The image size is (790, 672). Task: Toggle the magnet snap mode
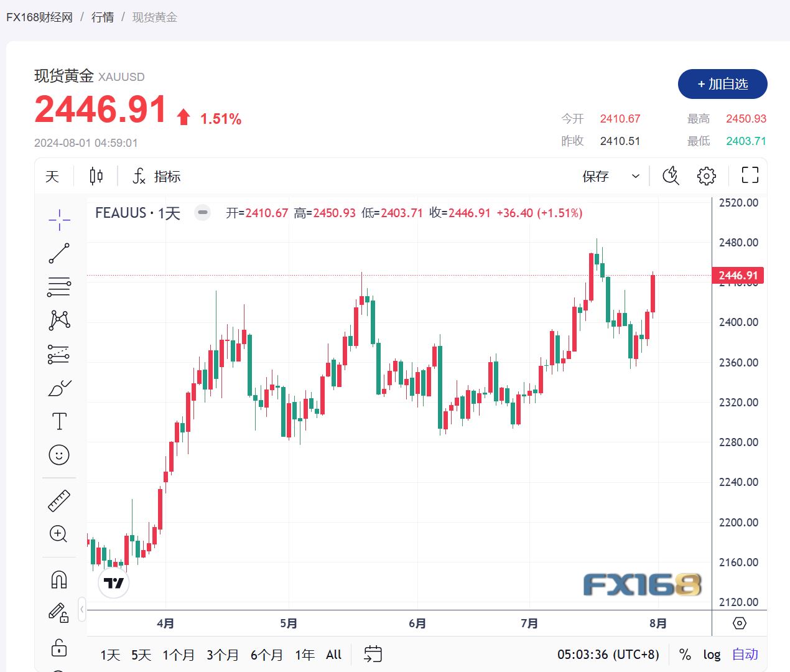[59, 580]
